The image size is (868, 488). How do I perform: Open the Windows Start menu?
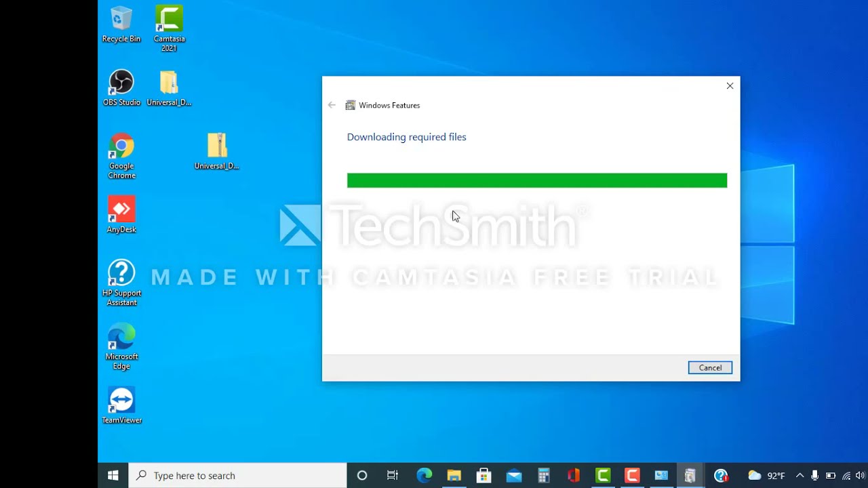coord(113,475)
